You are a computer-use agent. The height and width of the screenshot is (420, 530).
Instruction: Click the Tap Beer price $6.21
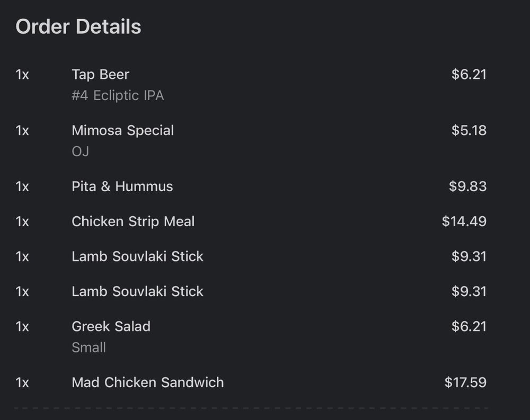[469, 75]
